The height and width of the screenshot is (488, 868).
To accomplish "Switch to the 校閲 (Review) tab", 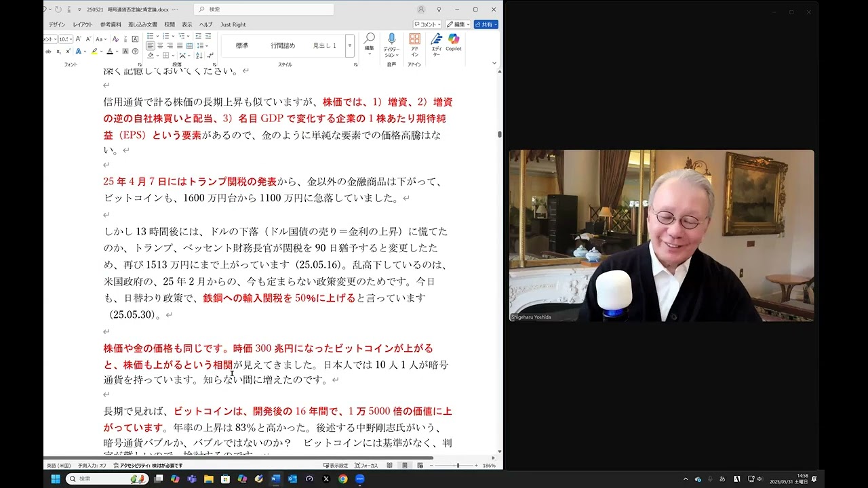I will 169,24.
